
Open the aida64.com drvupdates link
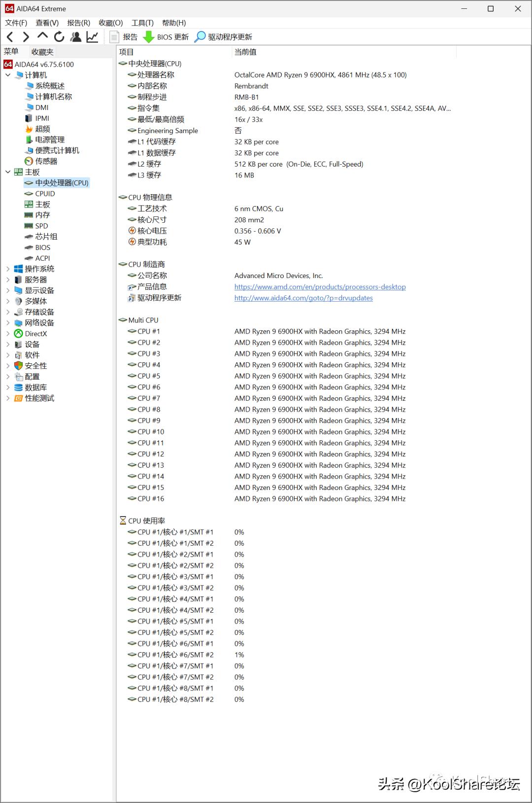303,298
